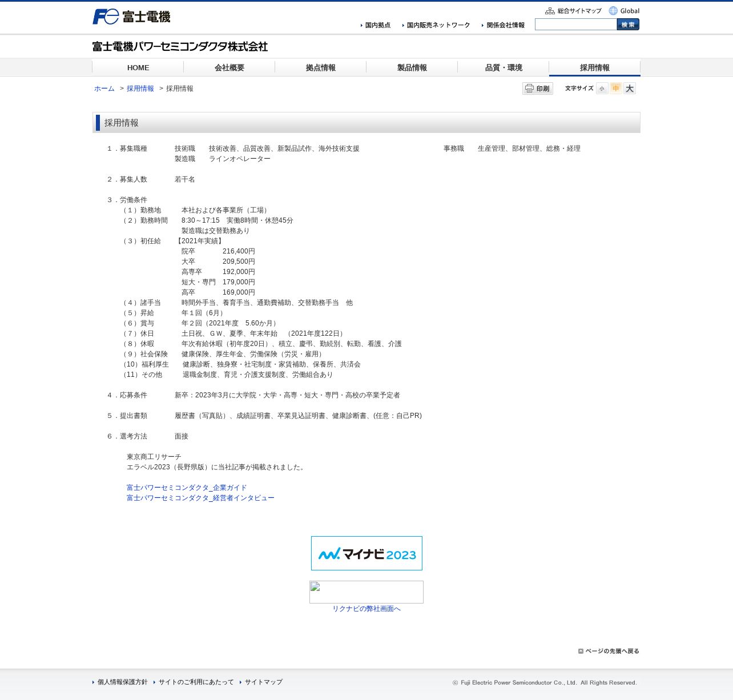
Task: Open リクナビの弊社画面へ link
Action: (366, 609)
